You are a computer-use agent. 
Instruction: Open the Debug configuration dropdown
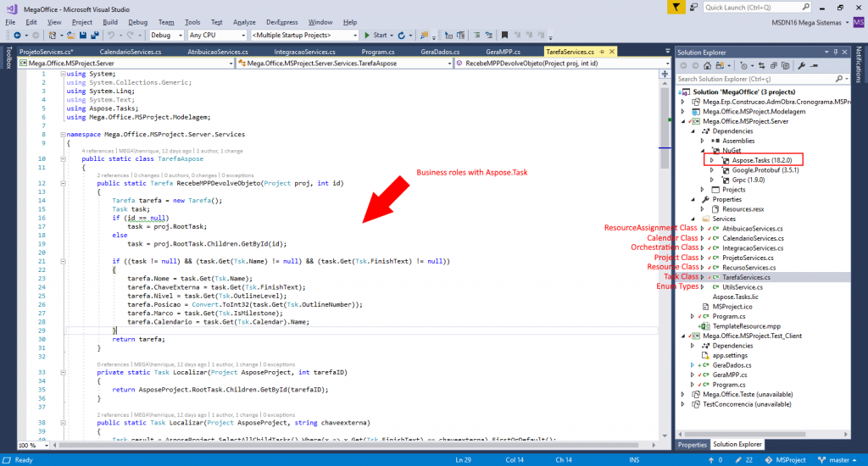pyautogui.click(x=166, y=36)
